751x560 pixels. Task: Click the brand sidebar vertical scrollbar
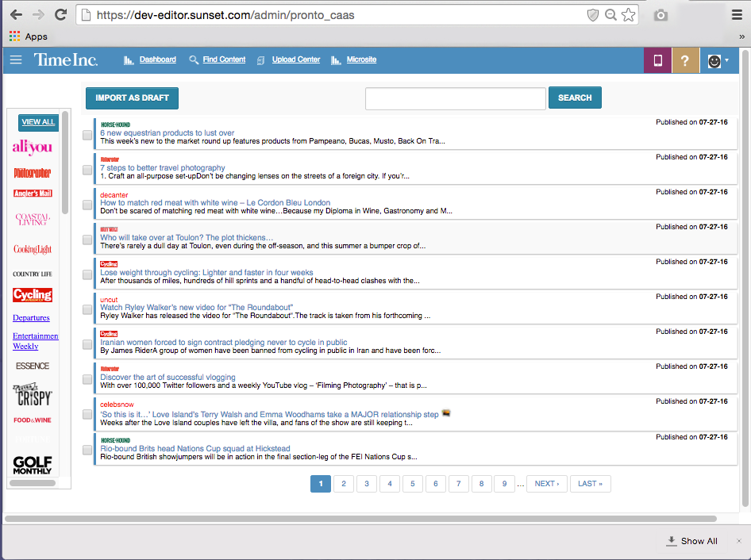(x=65, y=163)
